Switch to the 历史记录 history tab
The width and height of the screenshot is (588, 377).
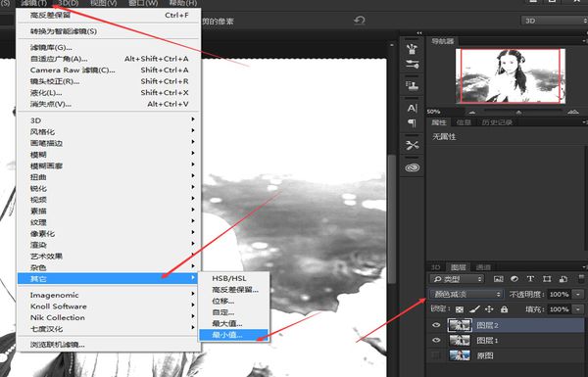(x=497, y=122)
